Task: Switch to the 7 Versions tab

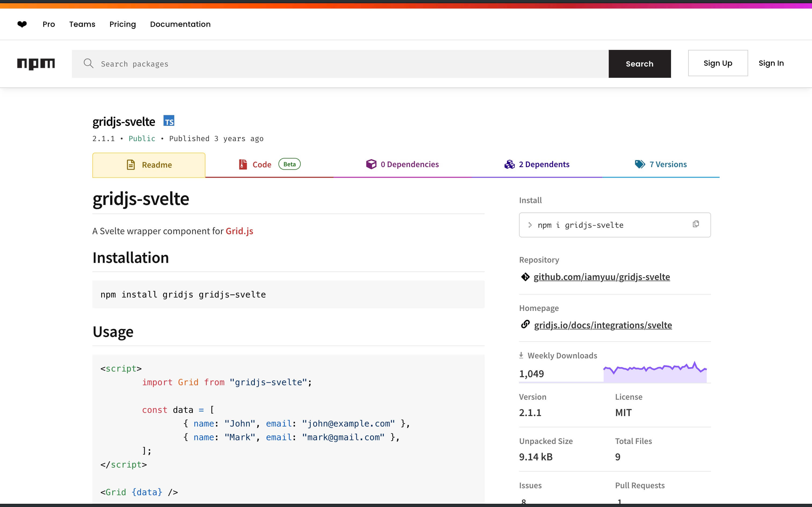Action: coord(668,164)
